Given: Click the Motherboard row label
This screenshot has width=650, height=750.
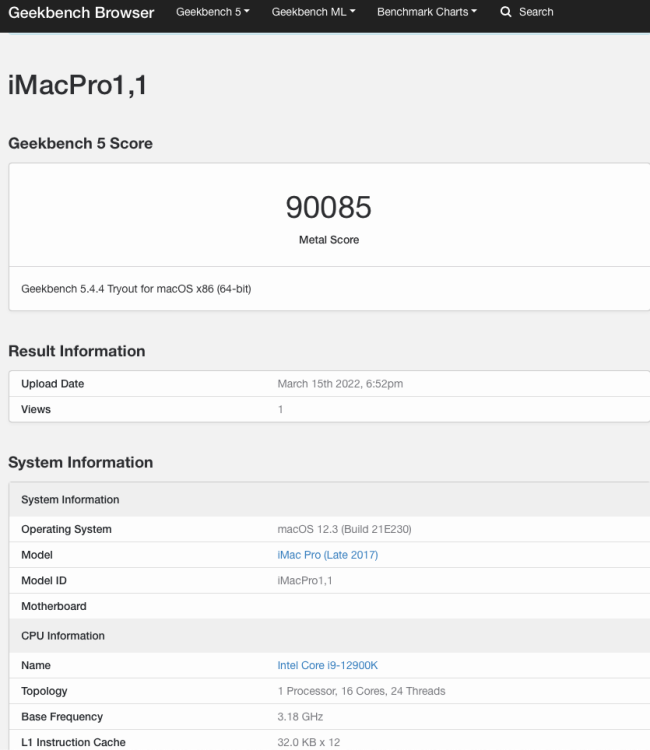Looking at the screenshot, I should coord(54,607).
